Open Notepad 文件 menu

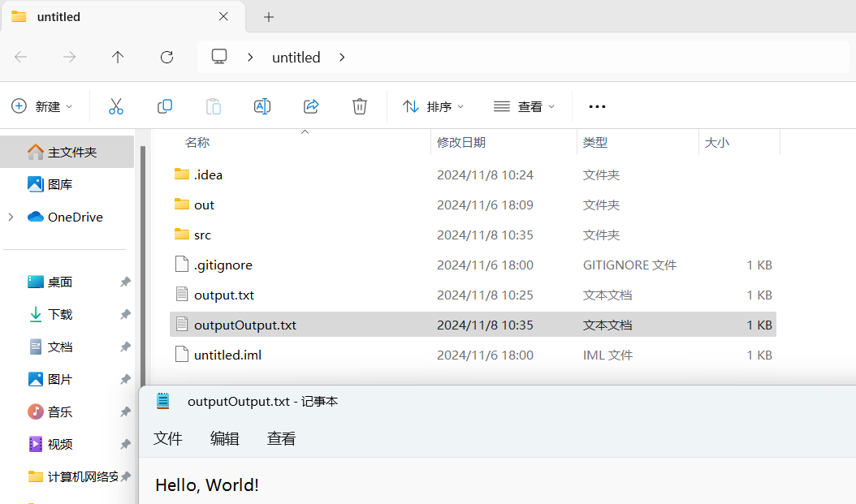pos(167,438)
